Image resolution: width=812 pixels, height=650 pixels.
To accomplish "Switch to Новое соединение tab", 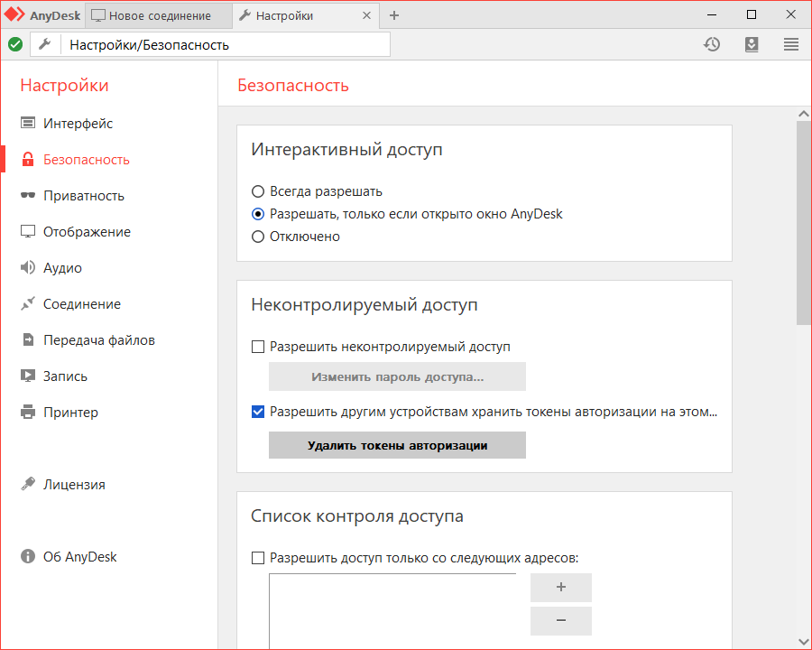I will [159, 15].
